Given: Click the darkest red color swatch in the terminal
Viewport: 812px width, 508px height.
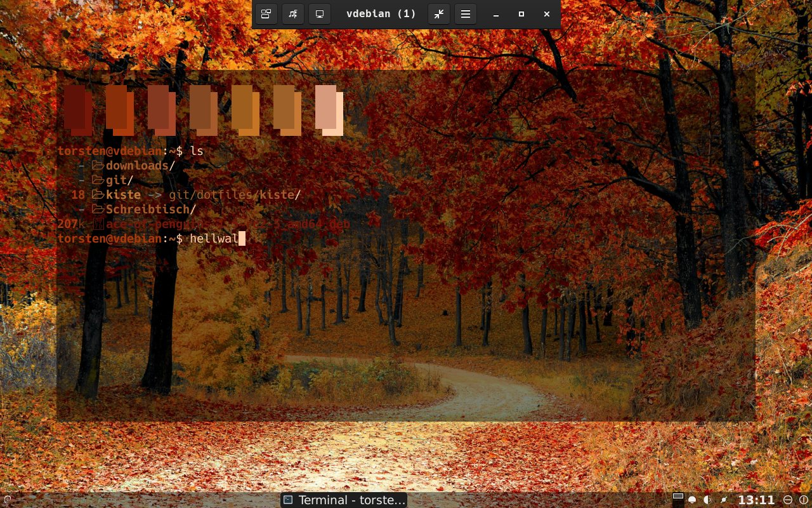Looking at the screenshot, I should pos(77,110).
